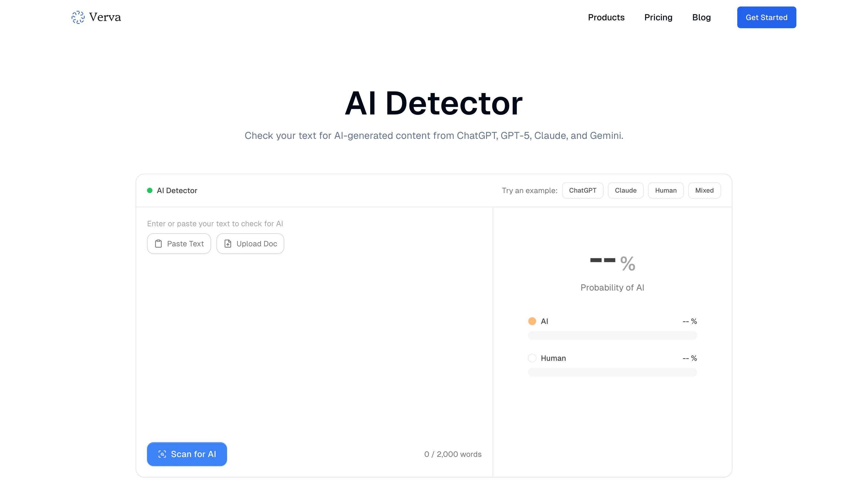The width and height of the screenshot is (868, 491).
Task: Click the 'Probability of AI' label
Action: coord(612,288)
